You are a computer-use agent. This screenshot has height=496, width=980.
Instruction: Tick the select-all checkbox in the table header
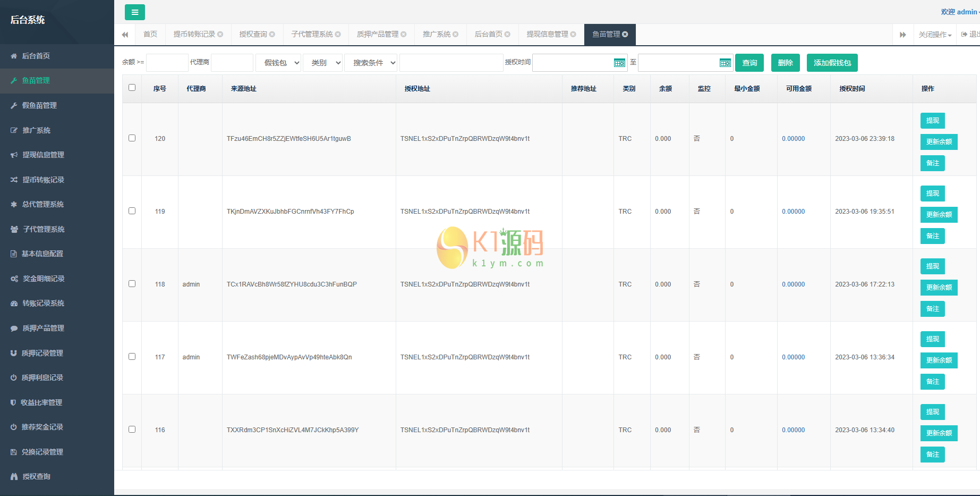pyautogui.click(x=132, y=88)
